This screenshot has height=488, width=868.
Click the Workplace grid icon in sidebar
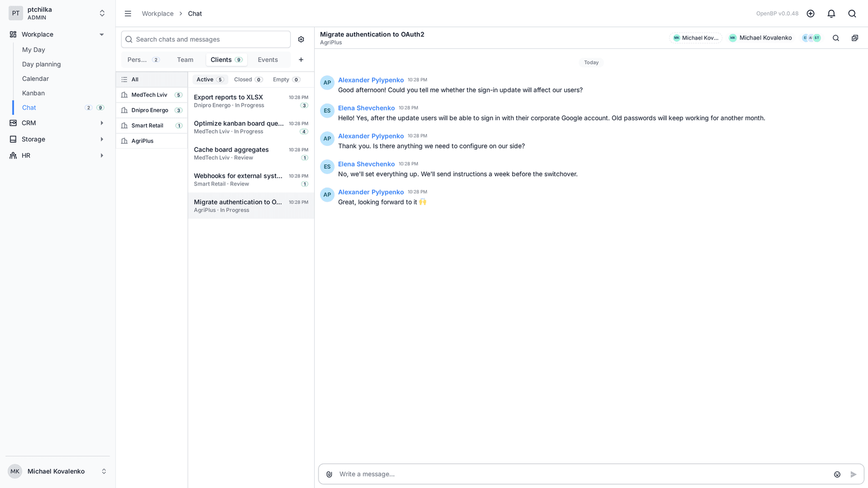click(x=13, y=34)
